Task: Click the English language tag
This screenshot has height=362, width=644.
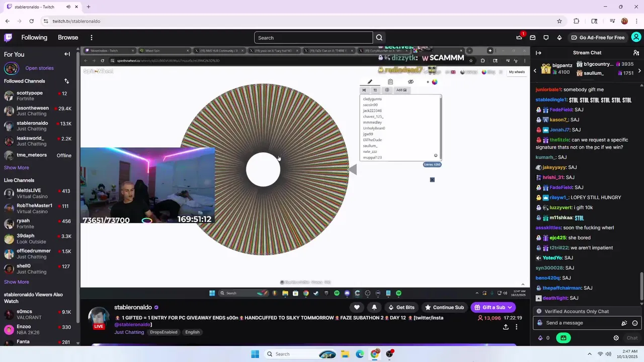Action: (192, 332)
